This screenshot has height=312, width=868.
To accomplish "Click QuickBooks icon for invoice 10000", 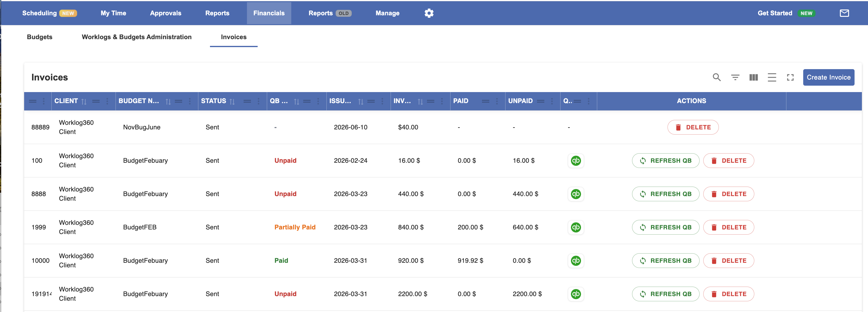I will tap(576, 261).
